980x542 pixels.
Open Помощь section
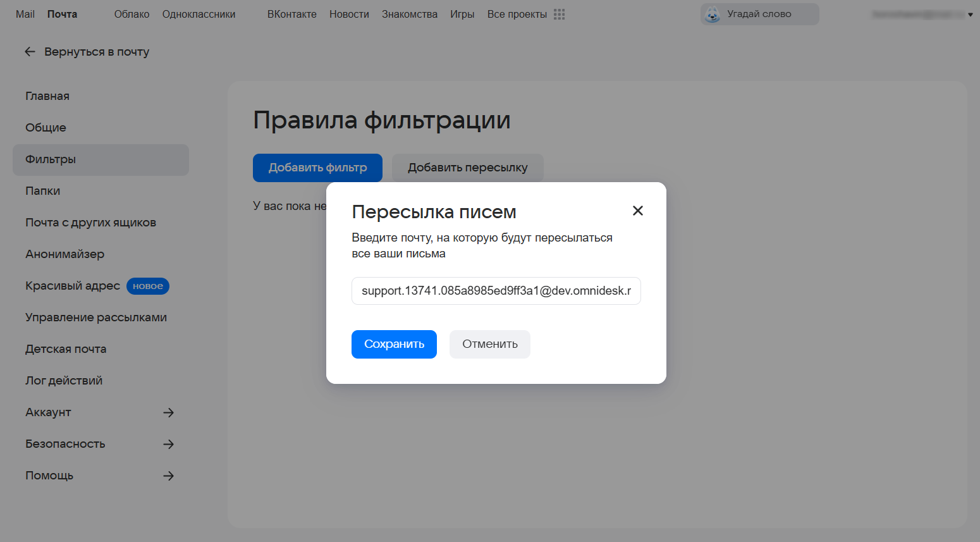[49, 476]
